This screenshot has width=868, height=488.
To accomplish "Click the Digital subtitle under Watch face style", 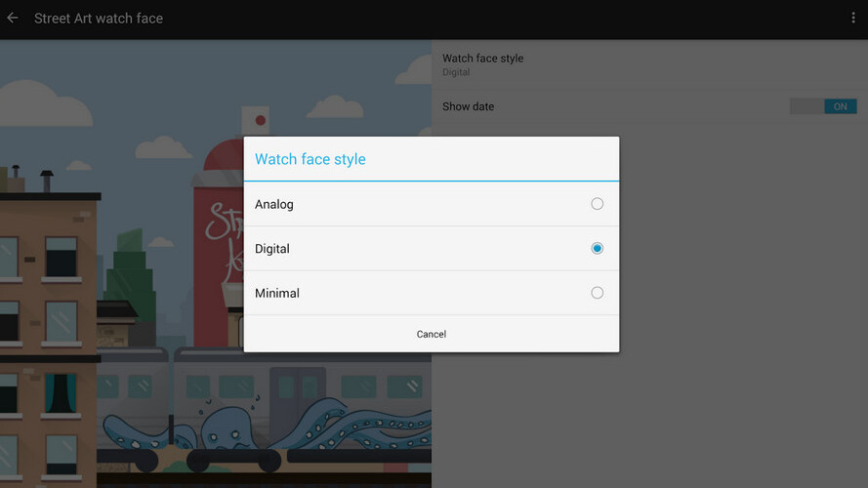I will point(456,72).
